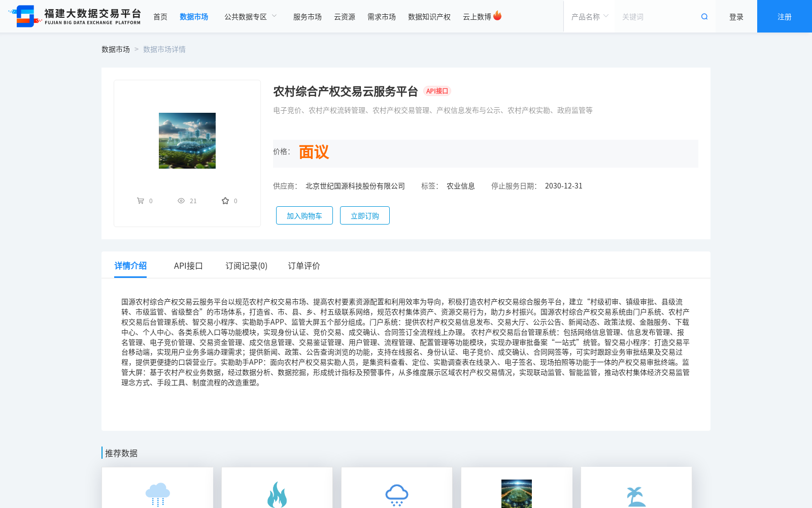812x508 pixels.
Task: Click the flame icon beside 云上数博
Action: point(497,16)
